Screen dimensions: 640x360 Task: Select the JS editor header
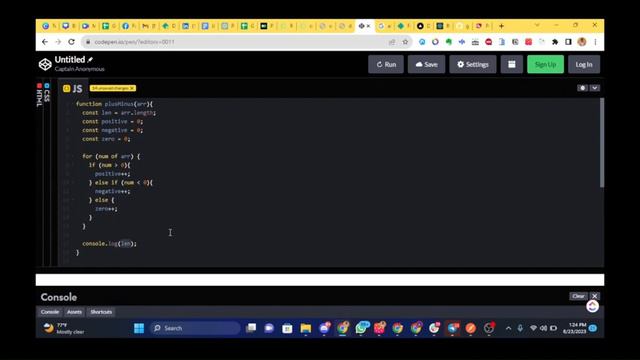point(73,89)
